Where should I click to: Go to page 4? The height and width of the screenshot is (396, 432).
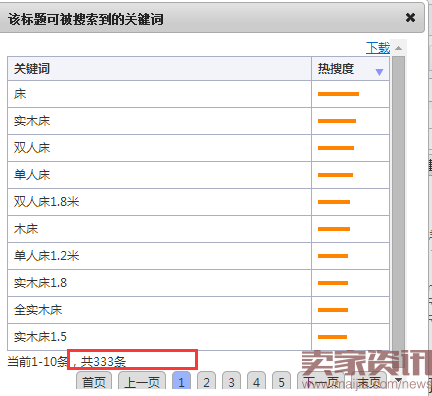coord(256,382)
